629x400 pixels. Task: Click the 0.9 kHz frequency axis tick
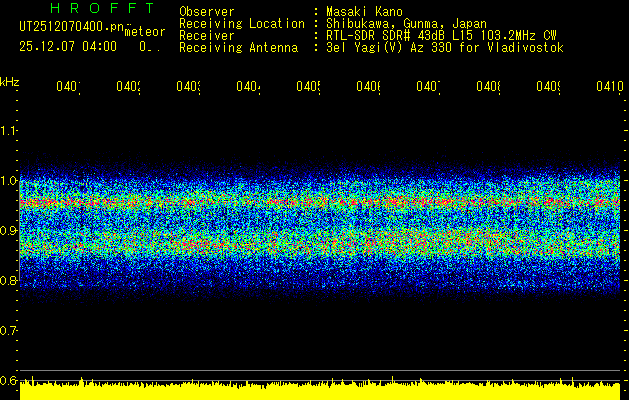(9, 230)
